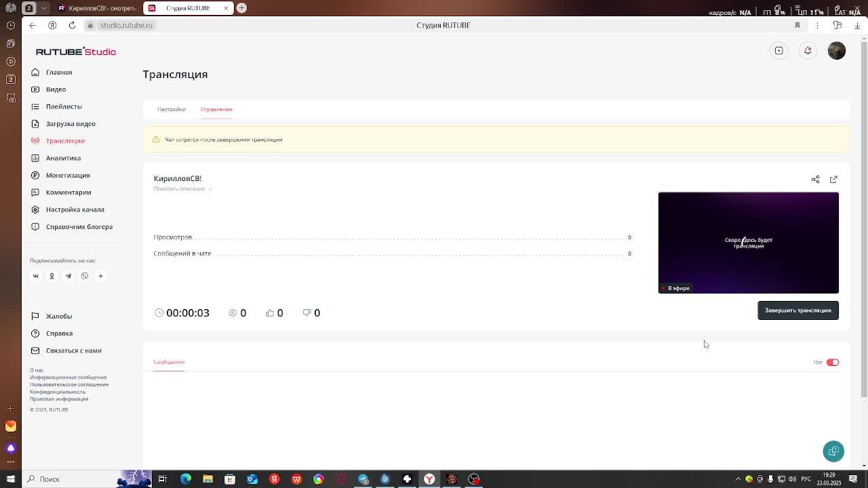Image resolution: width=868 pixels, height=488 pixels.
Task: Open the Viber social link icon
Action: (x=85, y=276)
